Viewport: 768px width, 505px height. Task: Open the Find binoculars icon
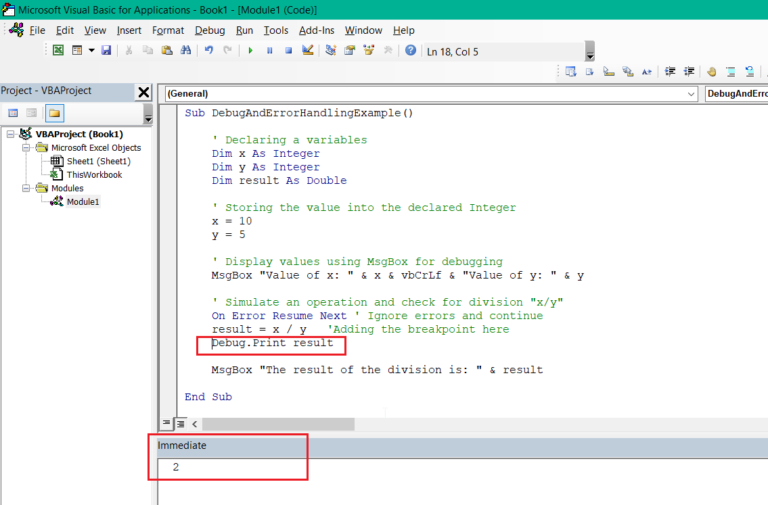[x=187, y=50]
